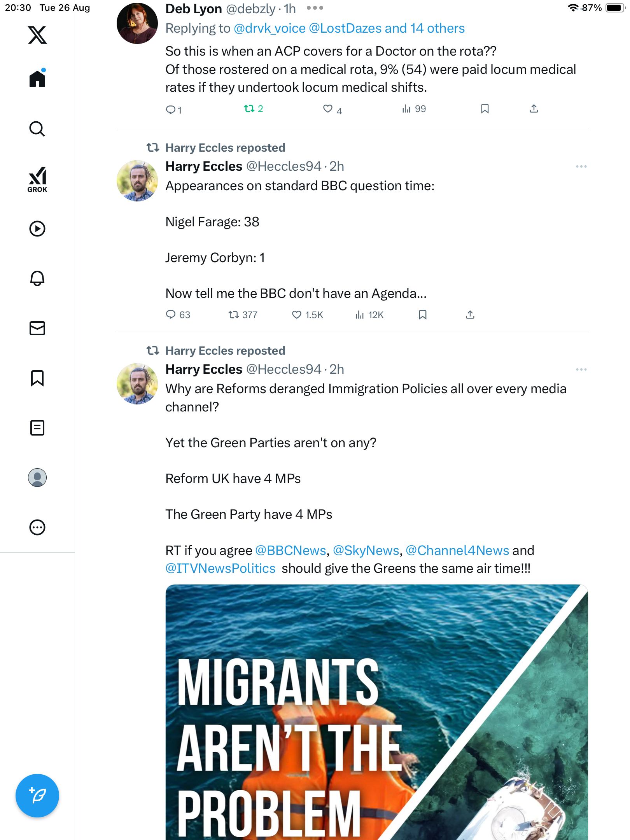Bookmark the BBC question time tweet
Viewport: 630px width, 840px height.
(423, 315)
